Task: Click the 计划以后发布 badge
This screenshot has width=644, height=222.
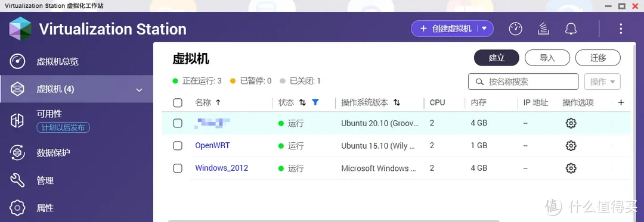Action: (63, 127)
